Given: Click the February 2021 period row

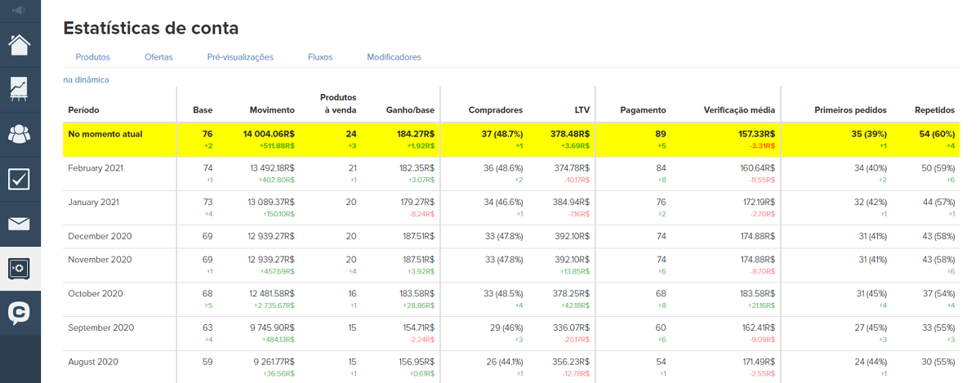Looking at the screenshot, I should tap(96, 167).
